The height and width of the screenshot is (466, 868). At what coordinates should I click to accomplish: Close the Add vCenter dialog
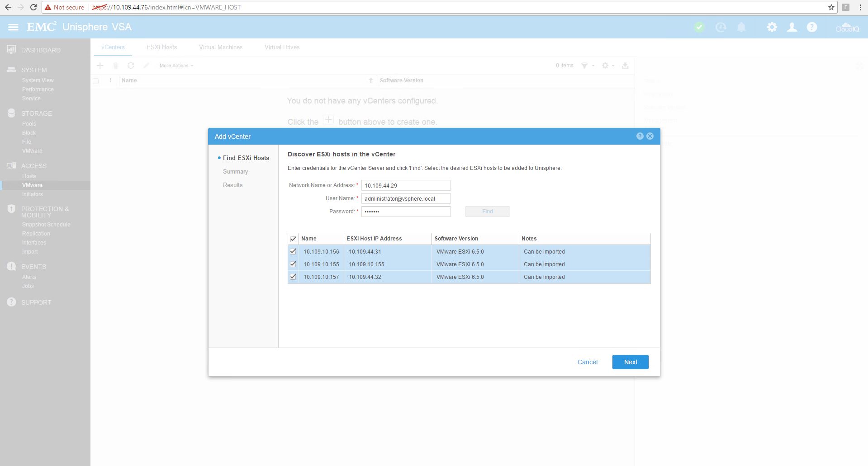(x=650, y=136)
